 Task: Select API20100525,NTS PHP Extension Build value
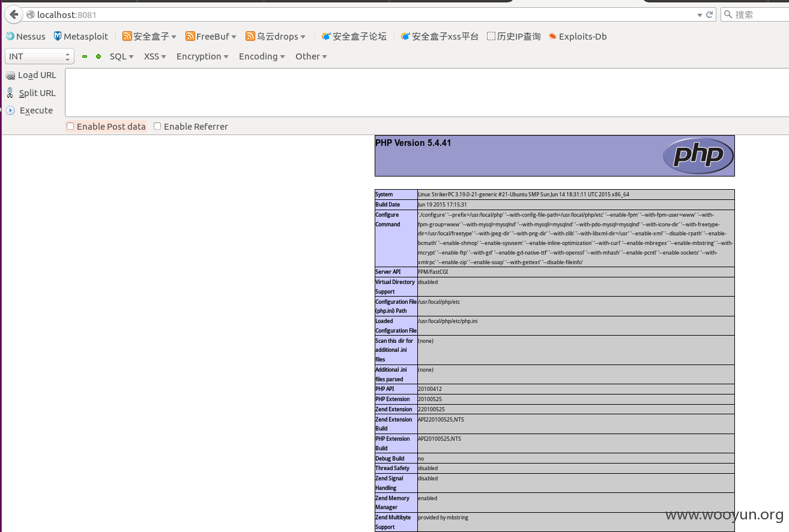pyautogui.click(x=440, y=439)
